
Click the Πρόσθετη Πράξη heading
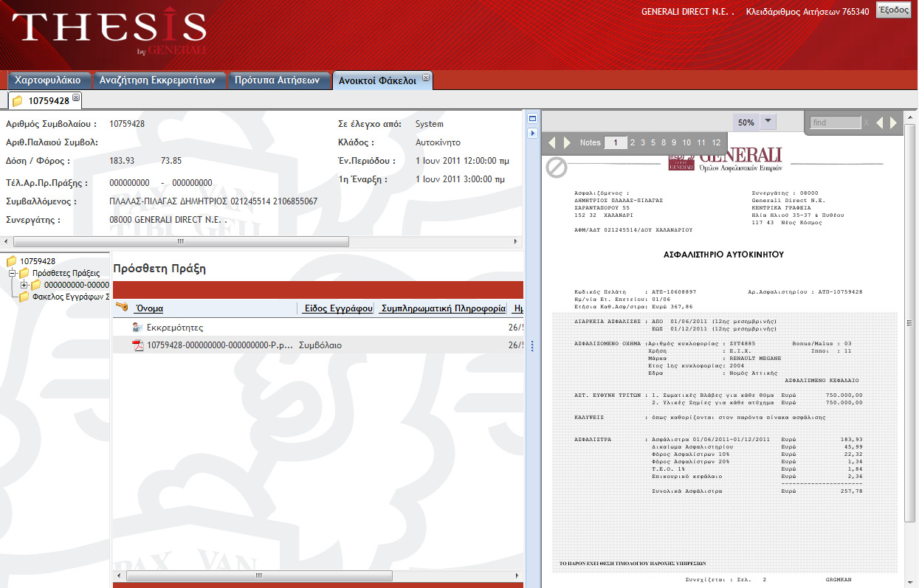coord(159,269)
